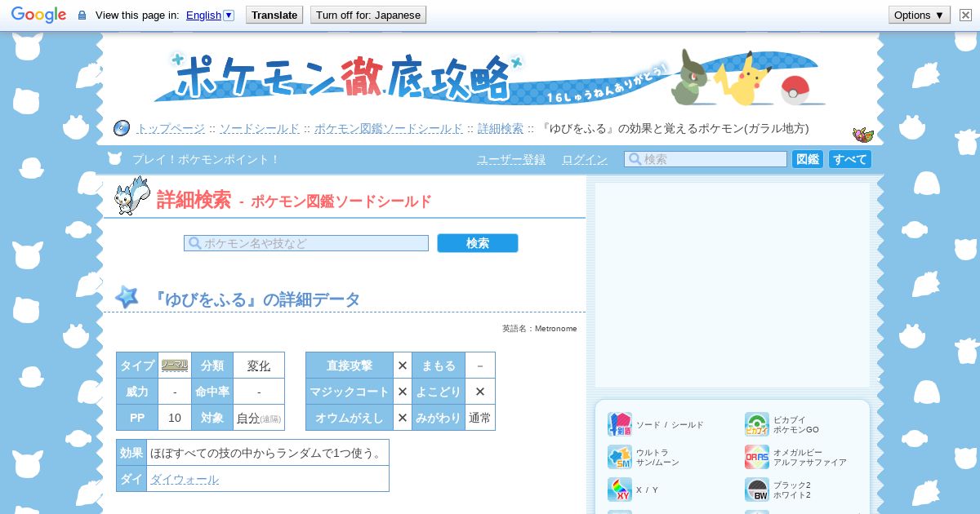Click the マジックコート header cell

pos(350,392)
